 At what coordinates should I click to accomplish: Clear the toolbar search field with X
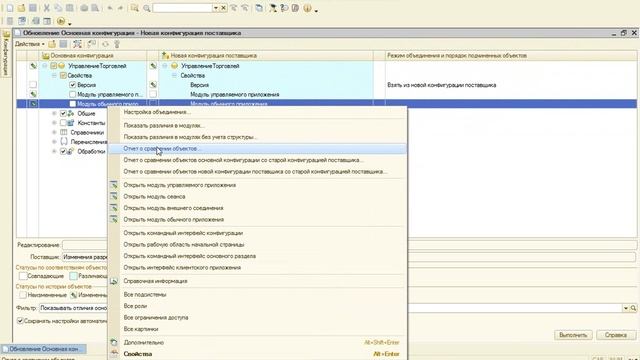click(224, 8)
